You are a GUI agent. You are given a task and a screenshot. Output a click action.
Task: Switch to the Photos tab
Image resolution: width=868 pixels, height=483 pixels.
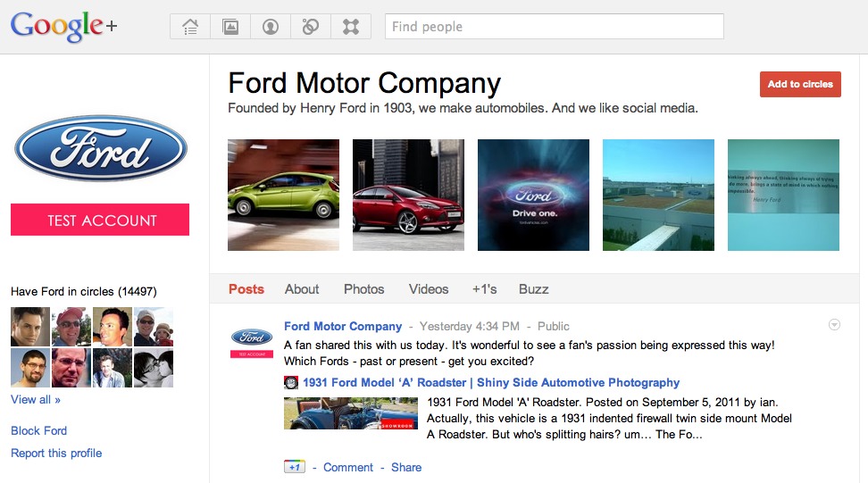coord(363,289)
